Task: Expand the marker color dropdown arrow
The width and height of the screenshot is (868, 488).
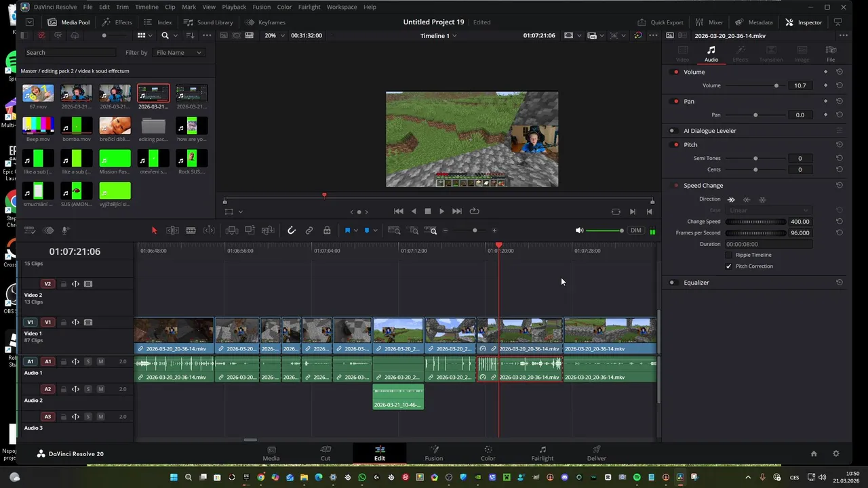Action: pos(375,230)
